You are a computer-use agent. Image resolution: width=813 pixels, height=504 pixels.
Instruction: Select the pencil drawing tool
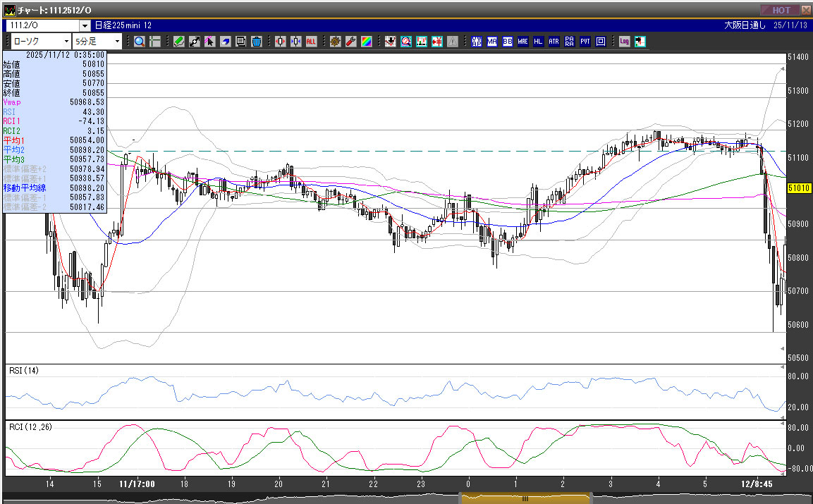tap(179, 42)
